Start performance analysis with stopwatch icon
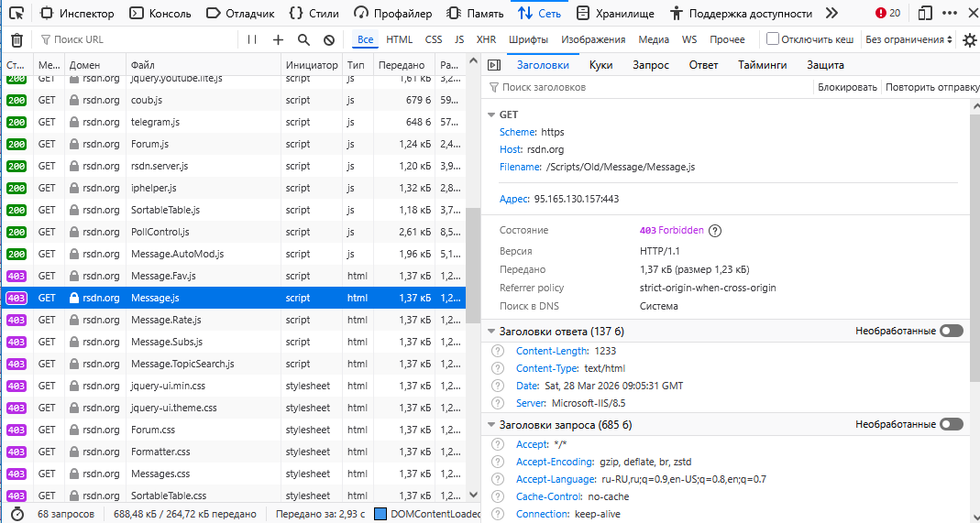This screenshot has height=523, width=980. click(17, 514)
